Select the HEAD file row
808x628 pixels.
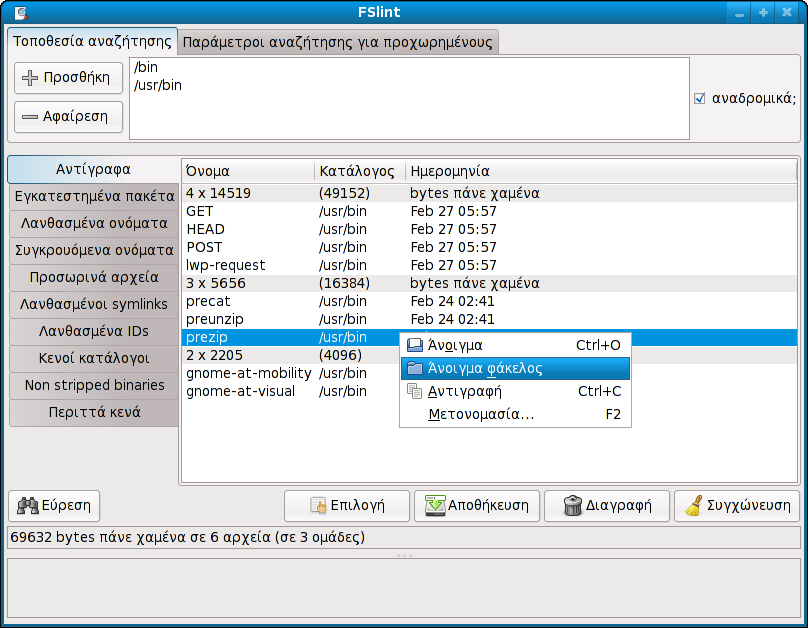[x=489, y=229]
